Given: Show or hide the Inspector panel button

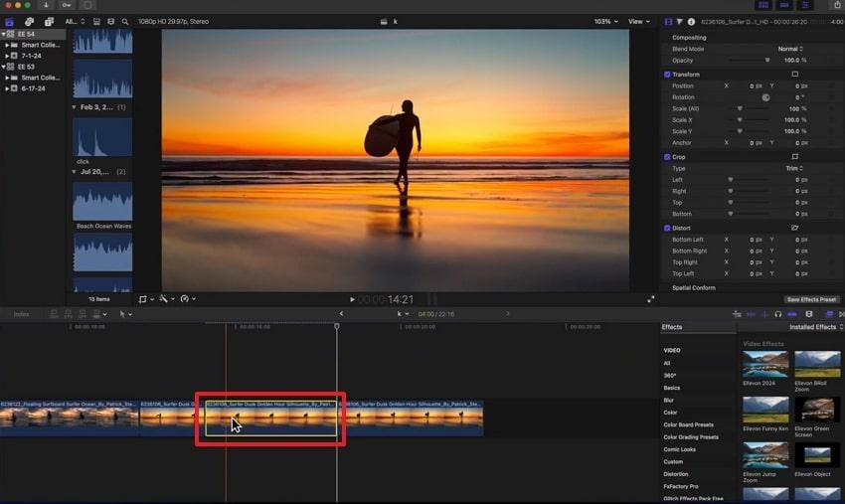Looking at the screenshot, I should click(805, 5).
